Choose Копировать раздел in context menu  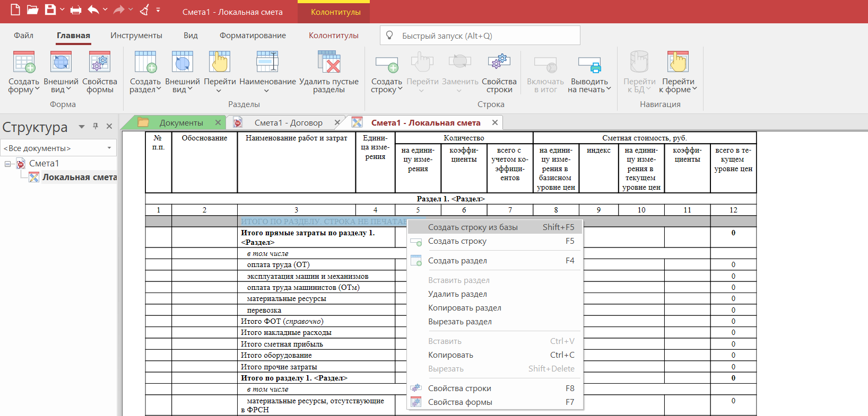tap(495, 308)
